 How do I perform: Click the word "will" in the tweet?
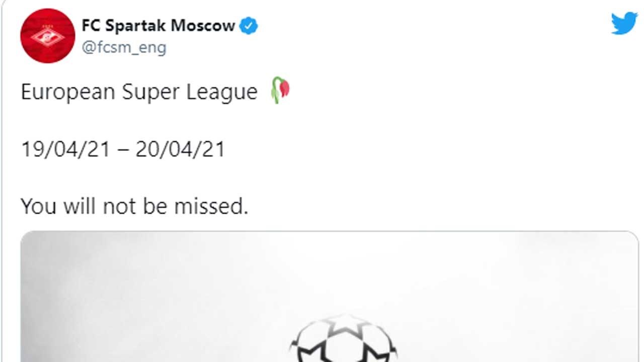80,206
